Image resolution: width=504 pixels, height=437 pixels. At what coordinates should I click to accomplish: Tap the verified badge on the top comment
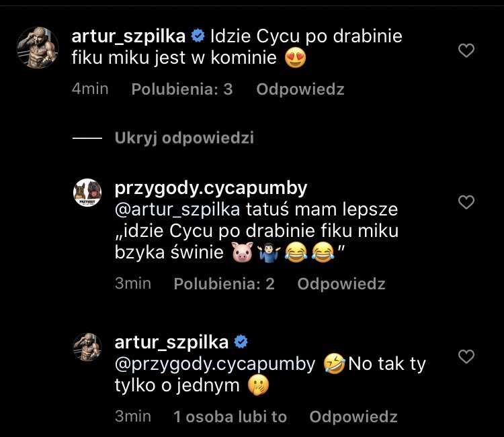[x=200, y=36]
